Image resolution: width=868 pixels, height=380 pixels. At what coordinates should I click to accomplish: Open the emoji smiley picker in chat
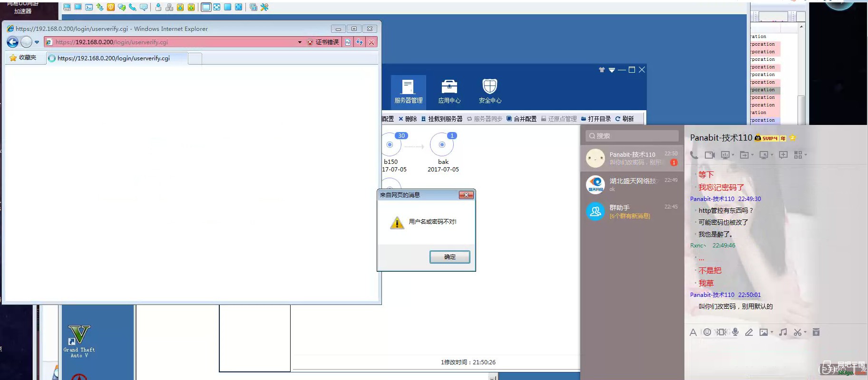(707, 332)
